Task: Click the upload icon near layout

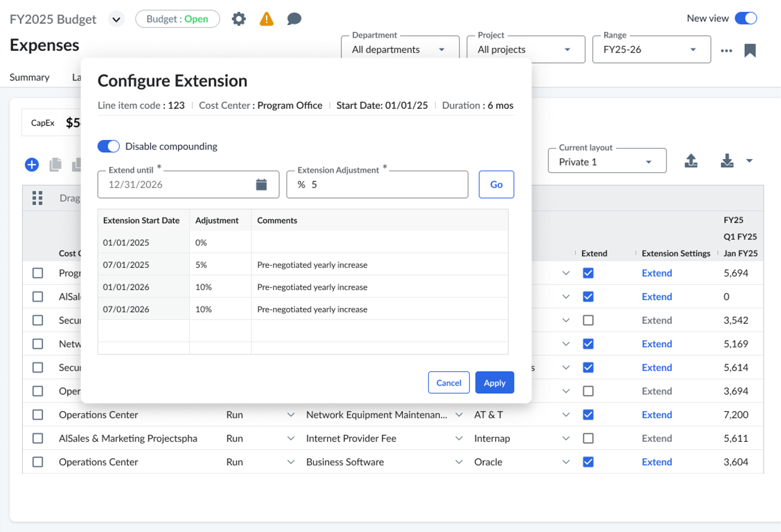Action: click(691, 161)
